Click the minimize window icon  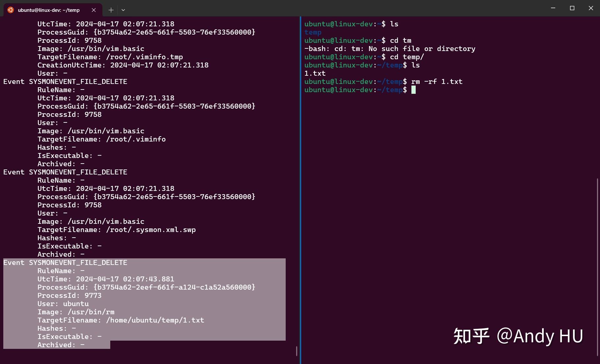click(x=552, y=8)
